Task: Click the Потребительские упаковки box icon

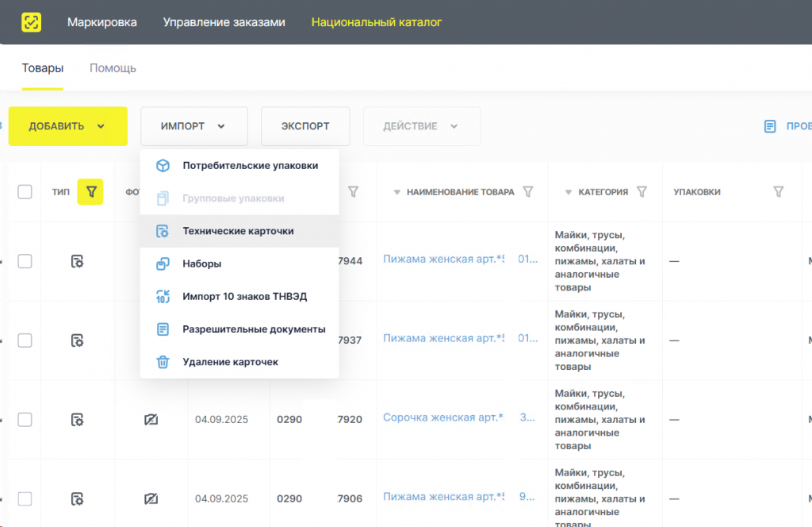Action: 163,166
